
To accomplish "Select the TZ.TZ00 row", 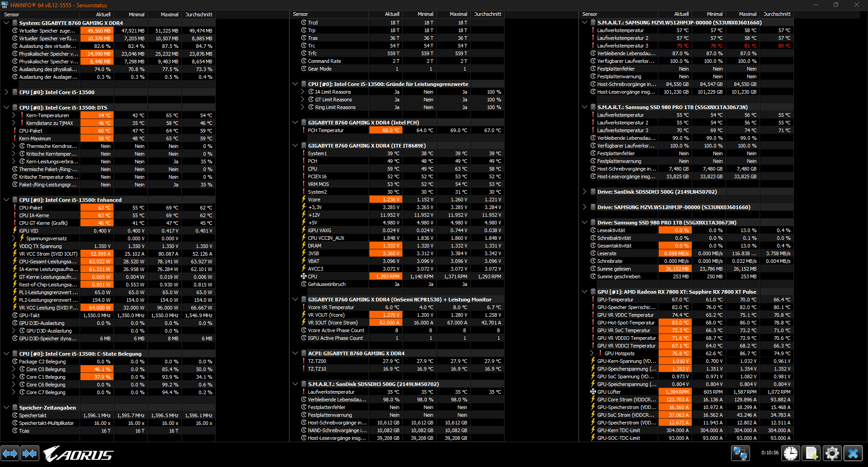I will click(x=397, y=361).
